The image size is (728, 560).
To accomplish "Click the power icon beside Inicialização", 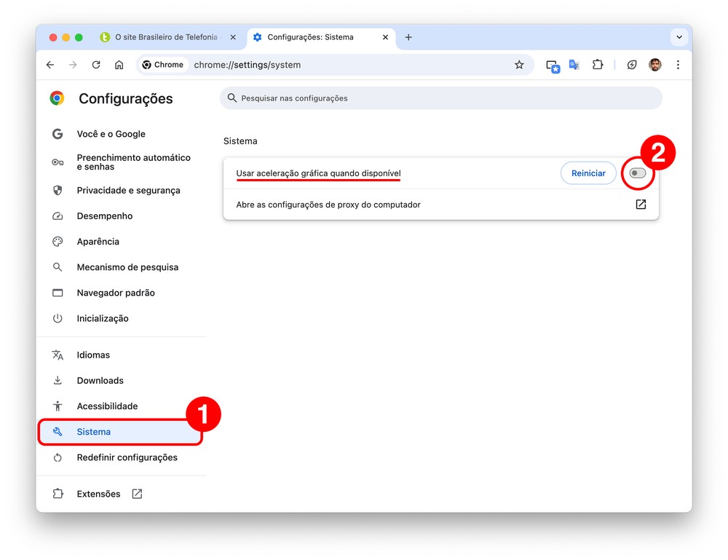I will click(58, 318).
